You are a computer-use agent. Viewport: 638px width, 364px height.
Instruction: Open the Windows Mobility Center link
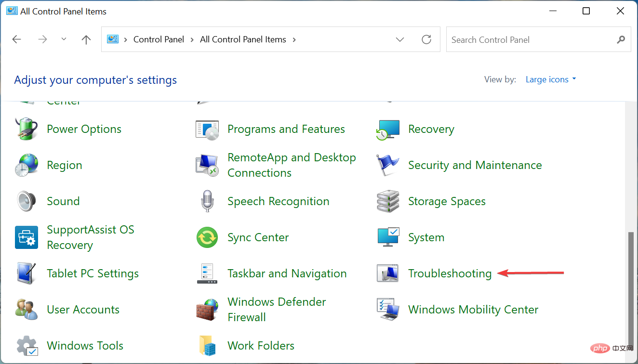(x=473, y=310)
